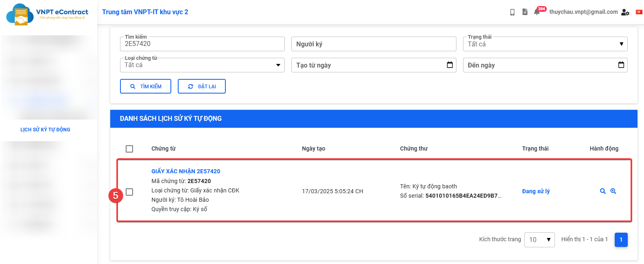Screen dimensions: 644x264
Task: Go to page 1 in pagination
Action: (621, 240)
